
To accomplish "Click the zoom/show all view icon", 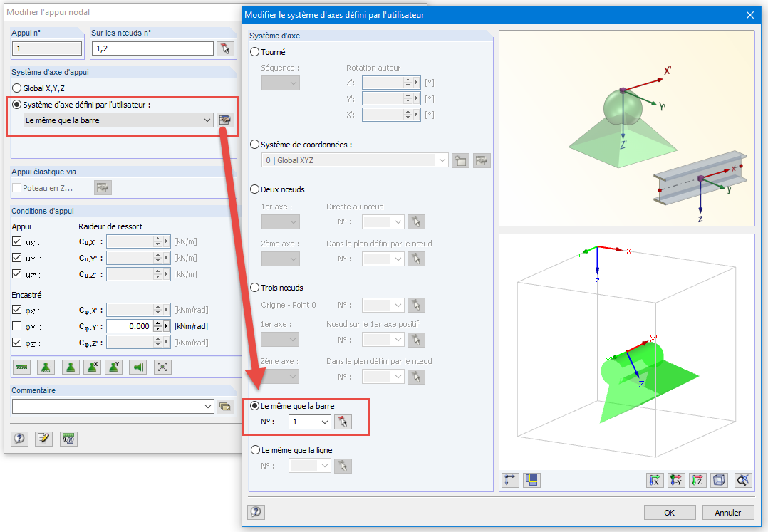I will click(x=743, y=480).
